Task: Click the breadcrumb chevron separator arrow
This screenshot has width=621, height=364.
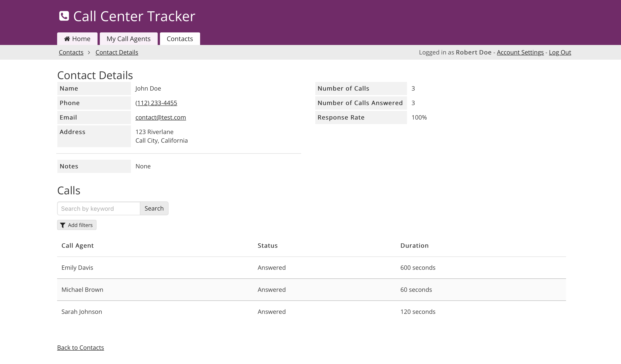Action: (x=89, y=53)
